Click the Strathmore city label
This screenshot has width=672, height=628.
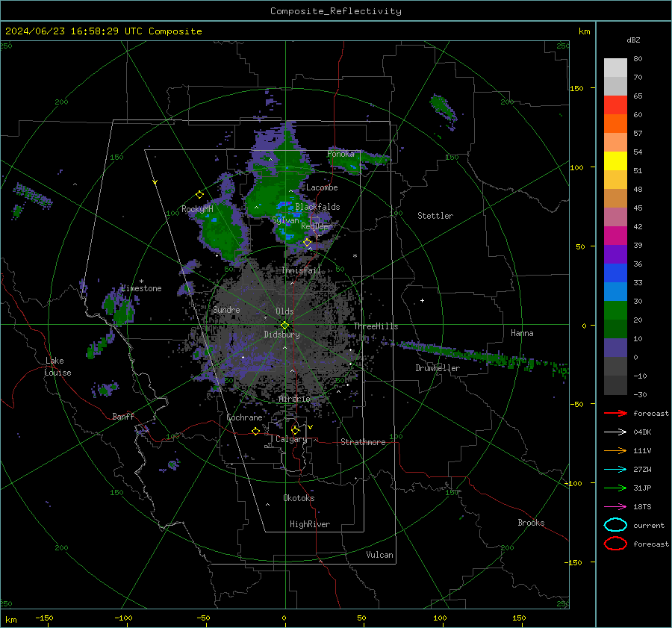point(363,442)
